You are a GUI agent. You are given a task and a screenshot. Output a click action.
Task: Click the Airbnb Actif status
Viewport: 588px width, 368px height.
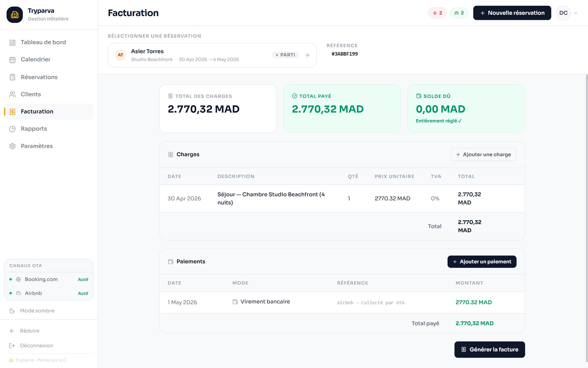coord(83,293)
